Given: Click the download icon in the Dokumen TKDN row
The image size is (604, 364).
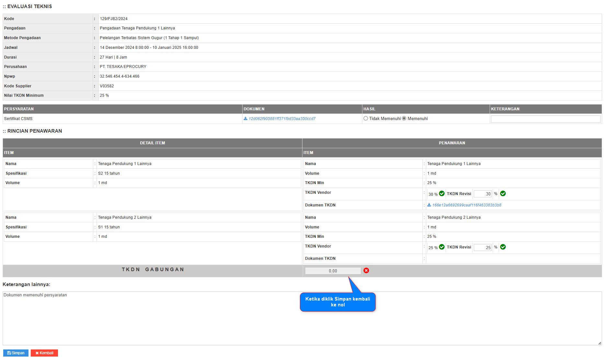Looking at the screenshot, I should pyautogui.click(x=429, y=205).
